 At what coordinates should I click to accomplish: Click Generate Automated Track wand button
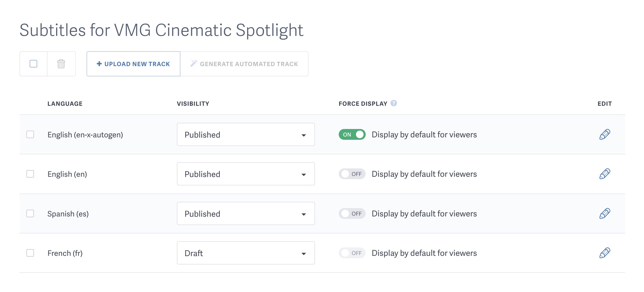(244, 64)
